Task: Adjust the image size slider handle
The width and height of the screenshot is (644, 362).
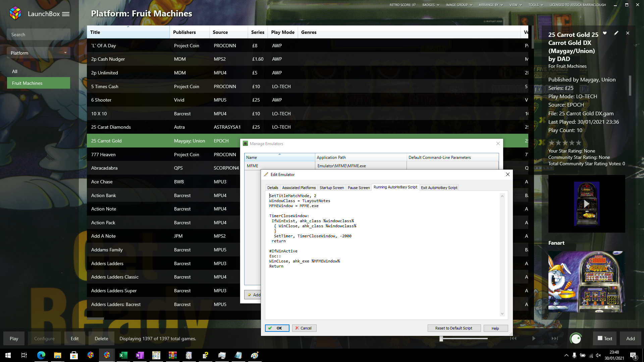Action: [441, 339]
